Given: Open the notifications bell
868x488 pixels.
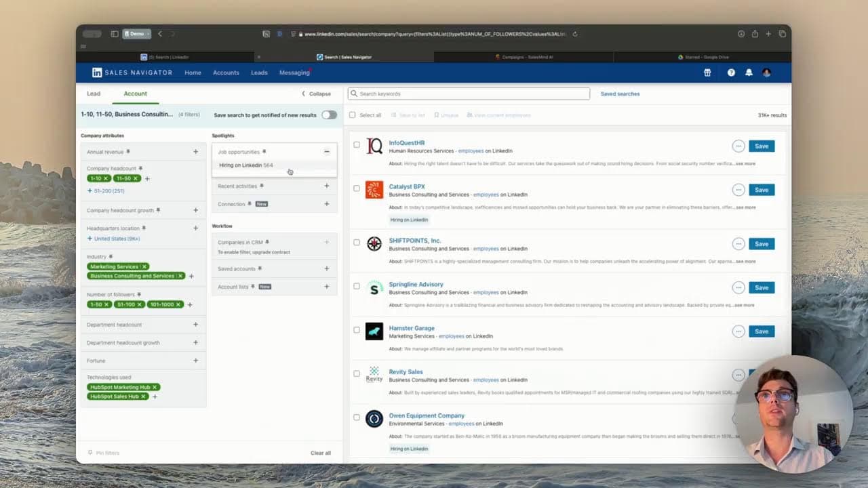Looking at the screenshot, I should pos(749,73).
